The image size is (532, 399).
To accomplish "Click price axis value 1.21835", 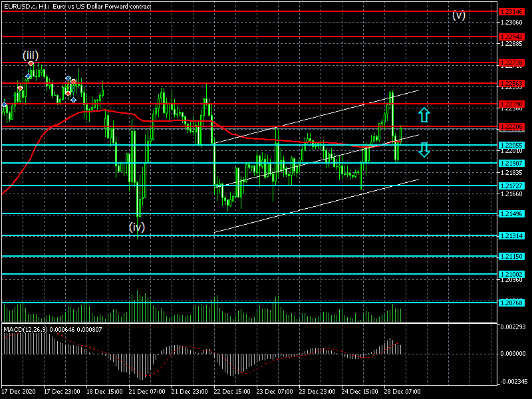I will click(511, 173).
